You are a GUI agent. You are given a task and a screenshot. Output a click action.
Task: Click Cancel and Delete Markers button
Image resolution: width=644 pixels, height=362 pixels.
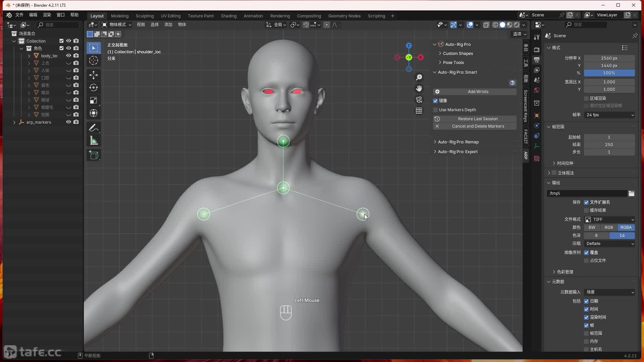tap(478, 126)
